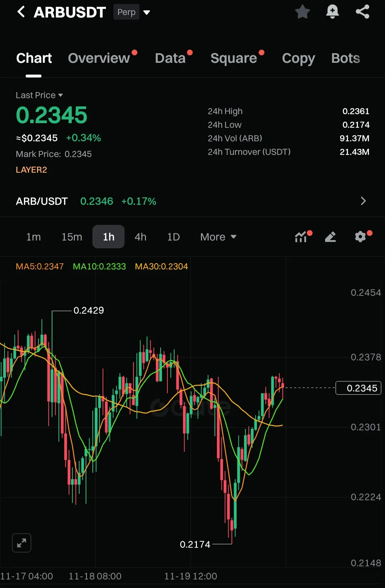The image size is (385, 588).
Task: Open chart indicators icon
Action: point(301,237)
